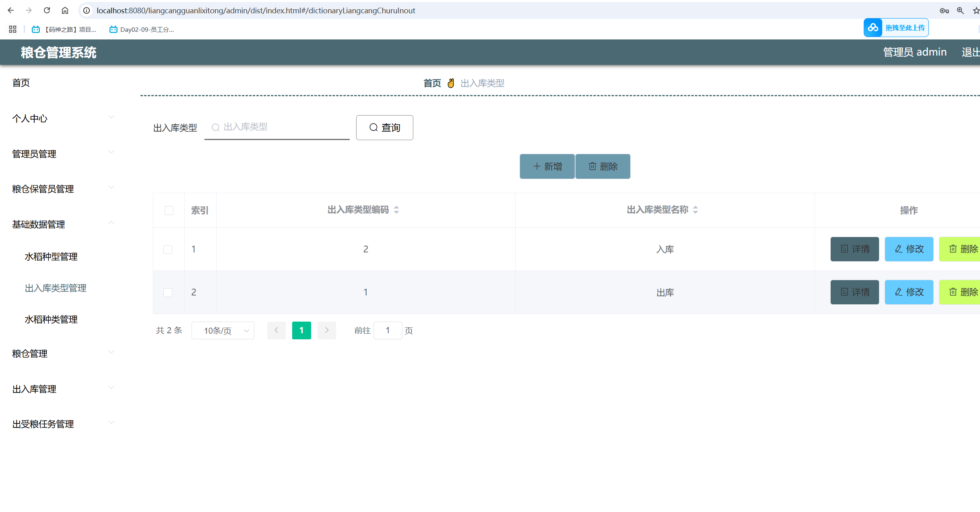Click the sort arrows beside 出入库类型编码
Viewport: 980px width, 512px height.
coord(396,210)
